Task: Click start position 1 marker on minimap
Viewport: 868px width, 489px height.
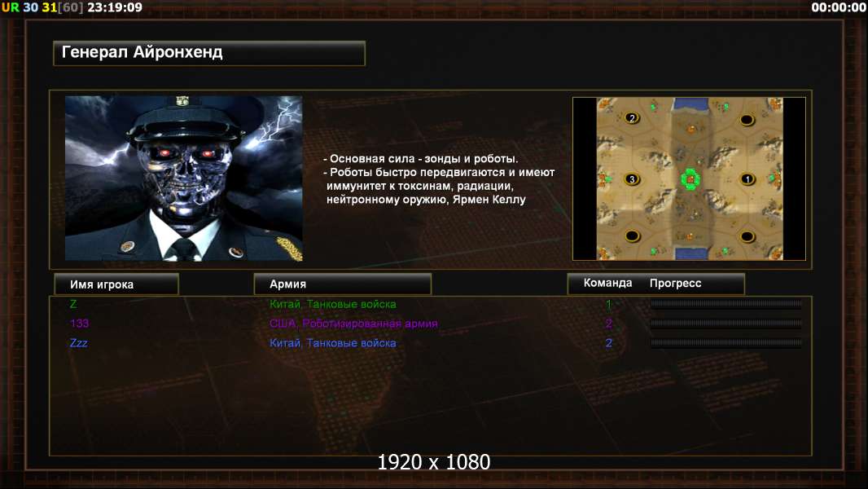Action: (747, 178)
